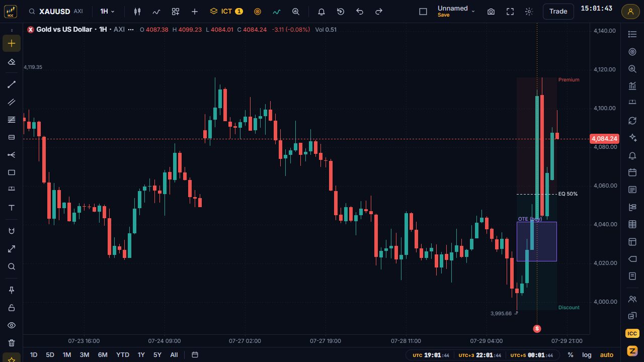
Task: Open the chart layout selector square
Action: tap(423, 12)
